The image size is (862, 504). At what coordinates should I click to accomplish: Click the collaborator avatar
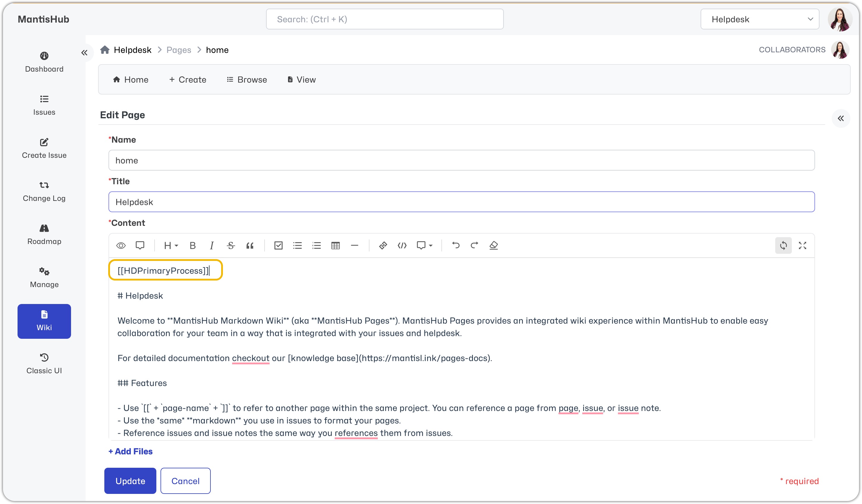click(x=841, y=50)
